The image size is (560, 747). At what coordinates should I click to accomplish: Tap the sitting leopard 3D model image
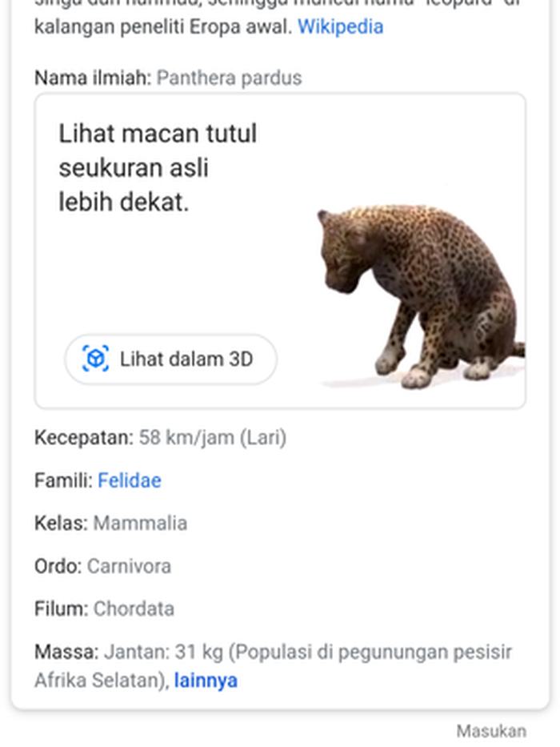click(x=421, y=296)
